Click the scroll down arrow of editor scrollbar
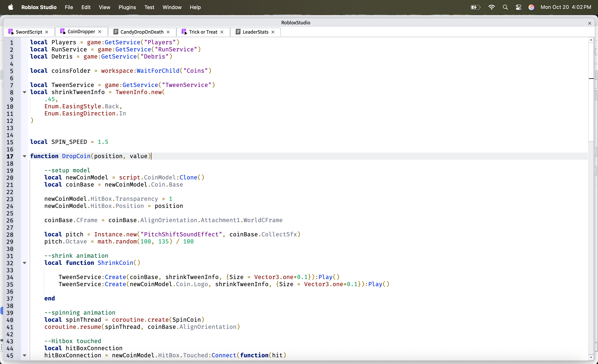 point(591,357)
